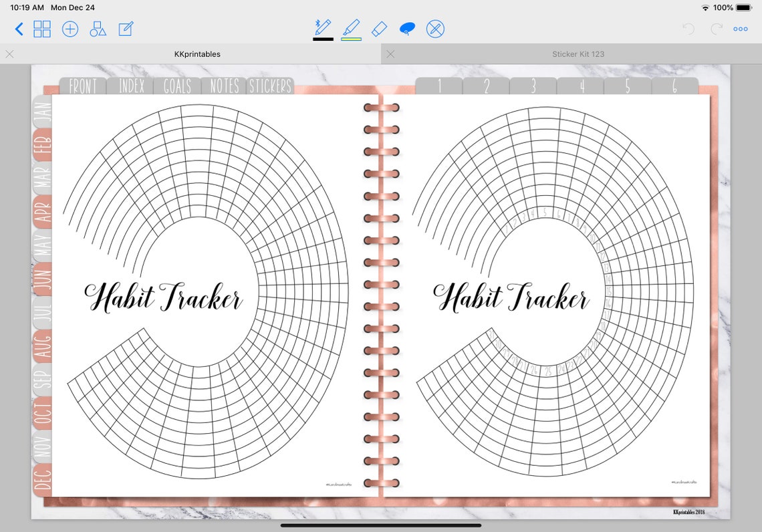Close the KKprintables document tab
This screenshot has width=762, height=532.
(9, 54)
